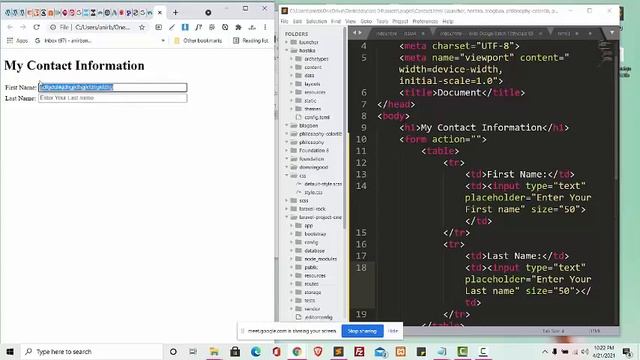Expand the bookmarks bar overflow arrow
Image resolution: width=640 pixels, height=360 pixels.
163,40
